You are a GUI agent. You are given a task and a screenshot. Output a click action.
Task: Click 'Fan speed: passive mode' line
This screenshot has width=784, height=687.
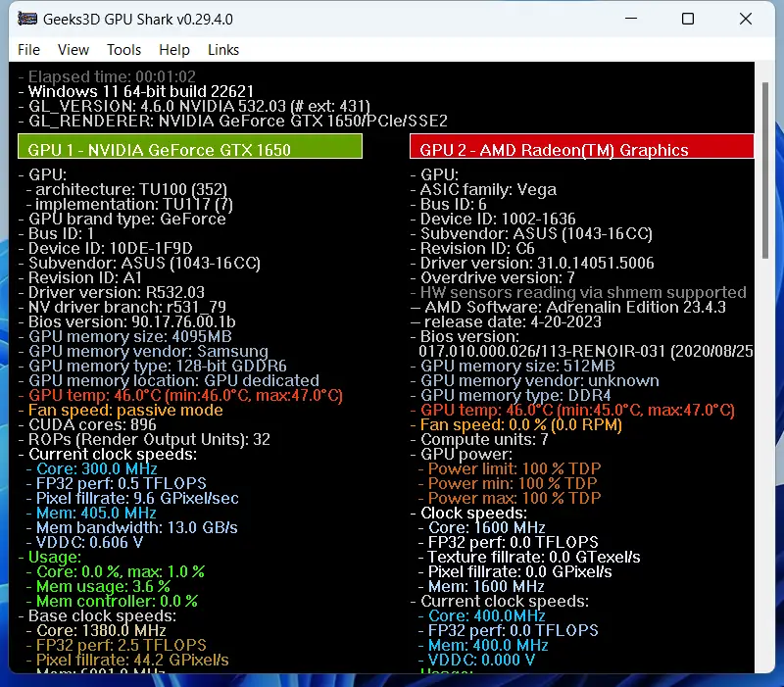pyautogui.click(x=121, y=410)
